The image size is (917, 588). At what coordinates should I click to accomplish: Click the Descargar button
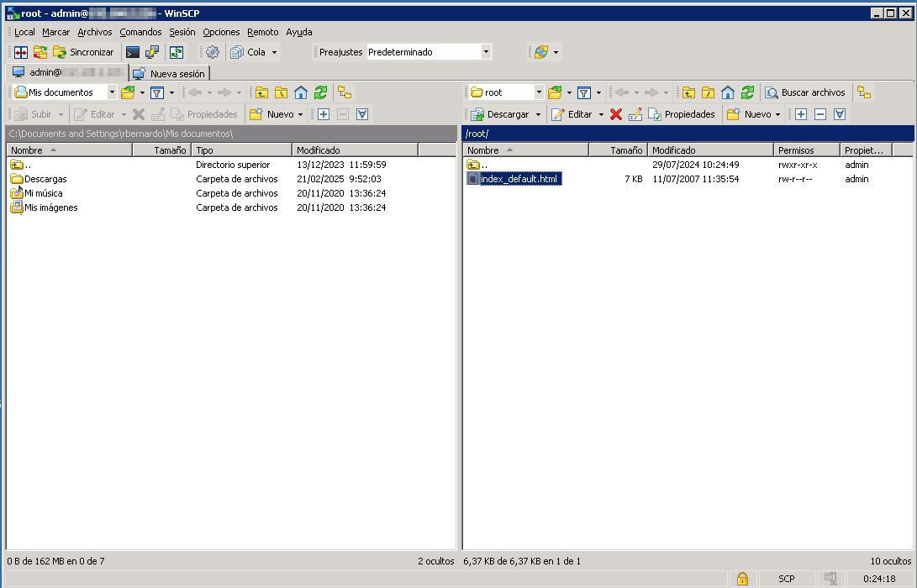[x=501, y=114]
